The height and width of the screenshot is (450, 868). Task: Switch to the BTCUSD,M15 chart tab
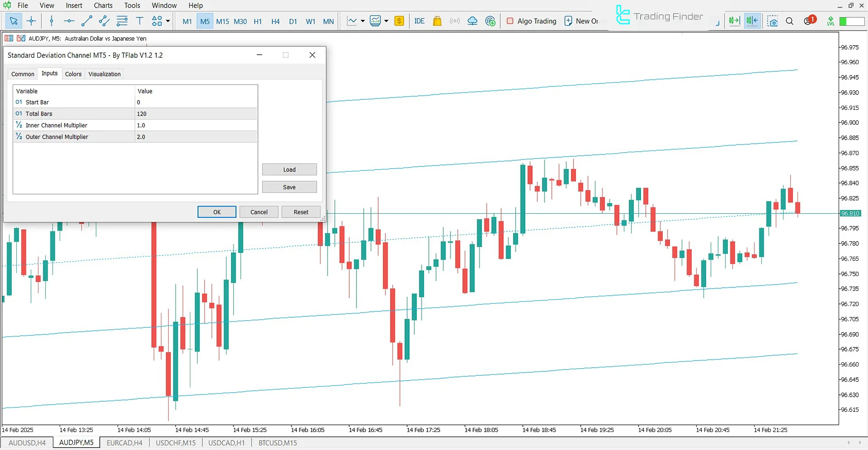click(x=277, y=443)
